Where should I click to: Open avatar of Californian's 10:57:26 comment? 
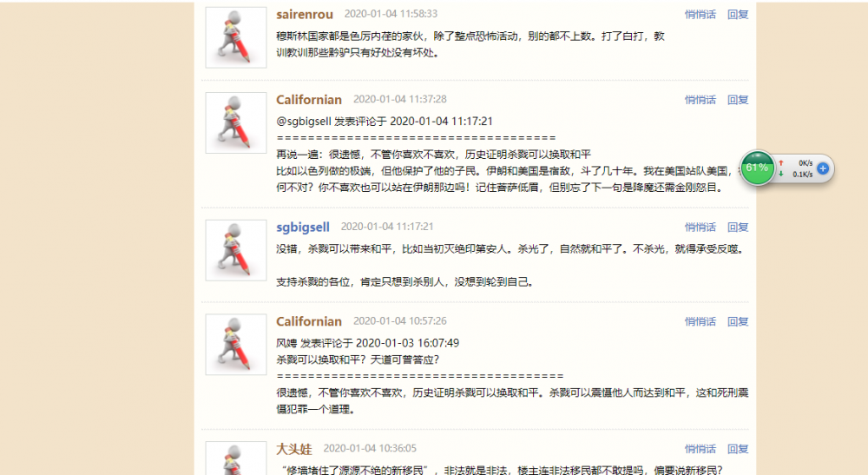pyautogui.click(x=236, y=345)
